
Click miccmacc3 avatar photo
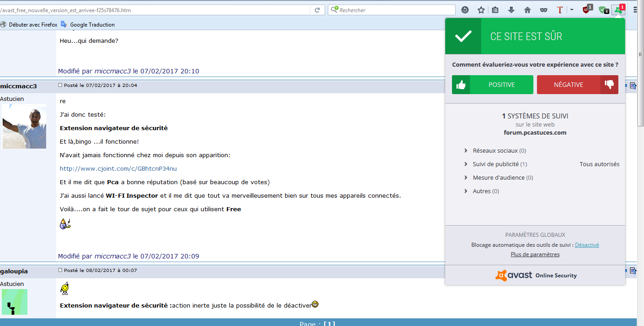24,127
